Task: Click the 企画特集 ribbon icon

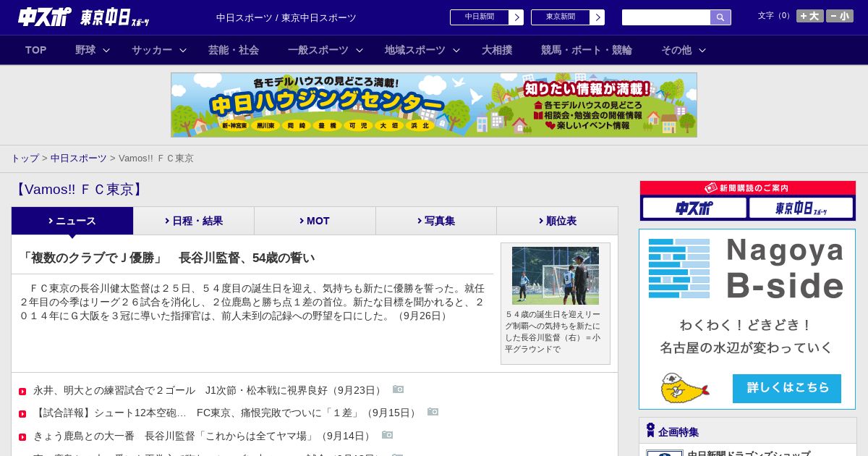Action: (x=650, y=430)
